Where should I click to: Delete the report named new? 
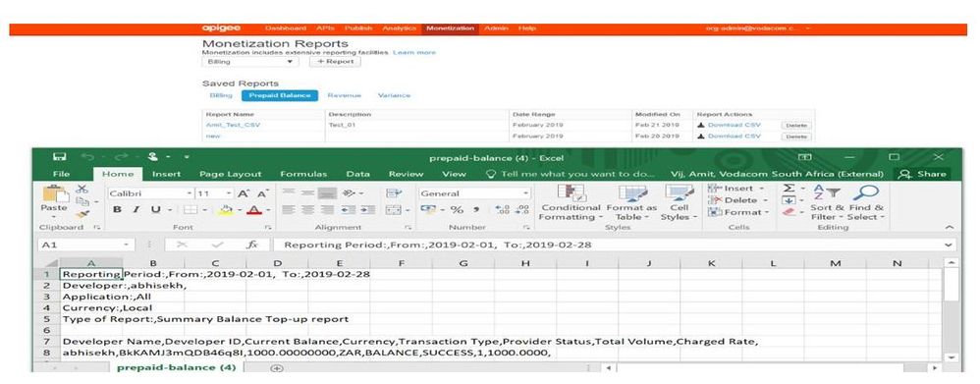point(796,137)
